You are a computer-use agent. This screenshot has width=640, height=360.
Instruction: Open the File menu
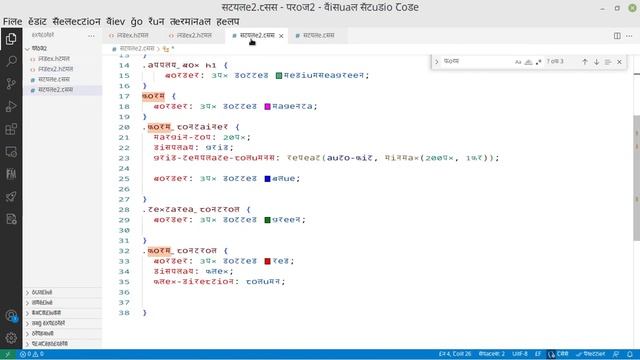point(13,22)
